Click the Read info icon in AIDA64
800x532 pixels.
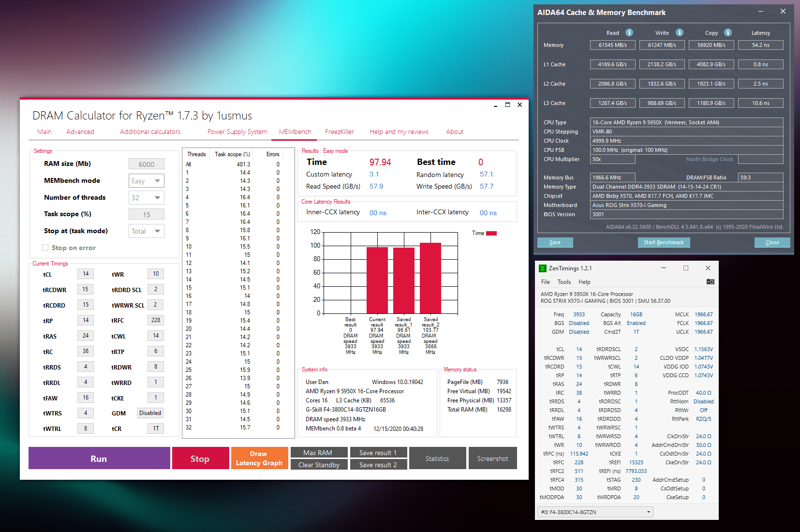pos(629,32)
